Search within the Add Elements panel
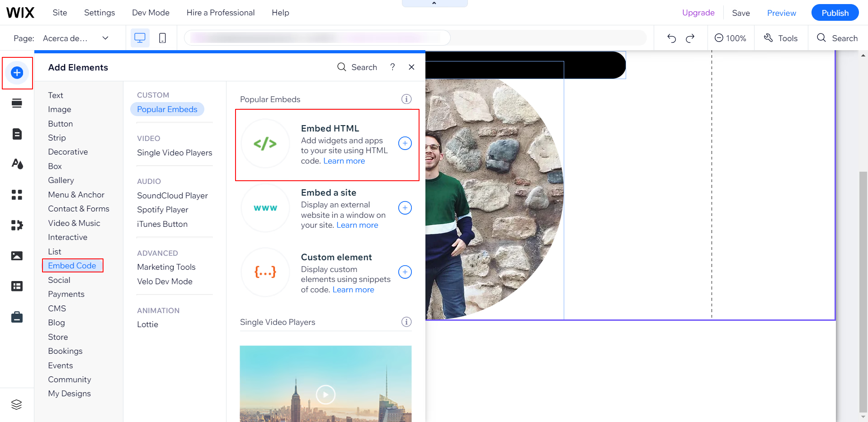The height and width of the screenshot is (422, 868). coord(357,67)
